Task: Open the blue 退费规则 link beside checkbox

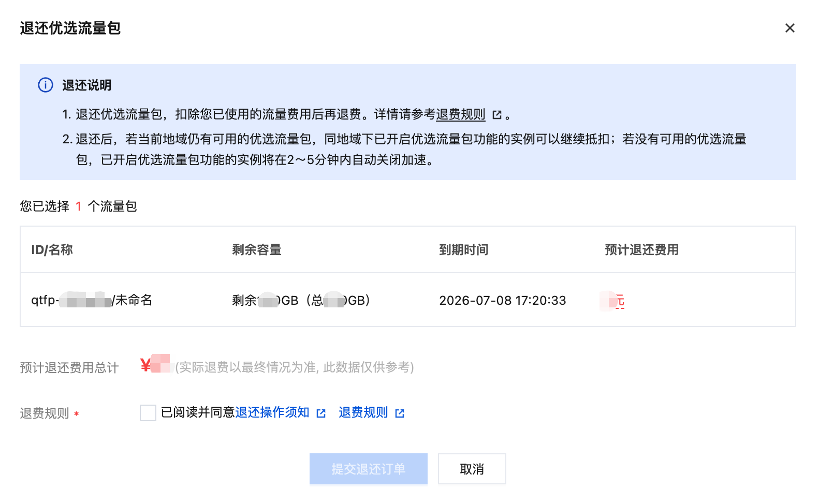Action: pos(363,412)
